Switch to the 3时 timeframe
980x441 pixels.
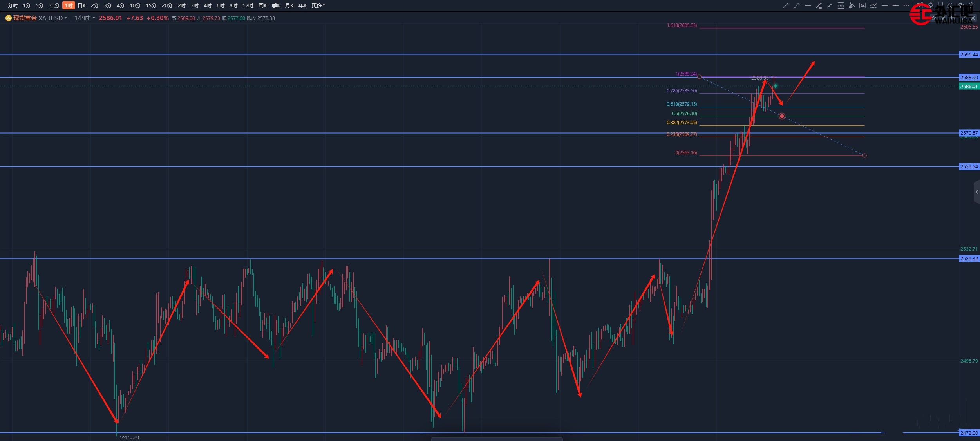coord(195,5)
